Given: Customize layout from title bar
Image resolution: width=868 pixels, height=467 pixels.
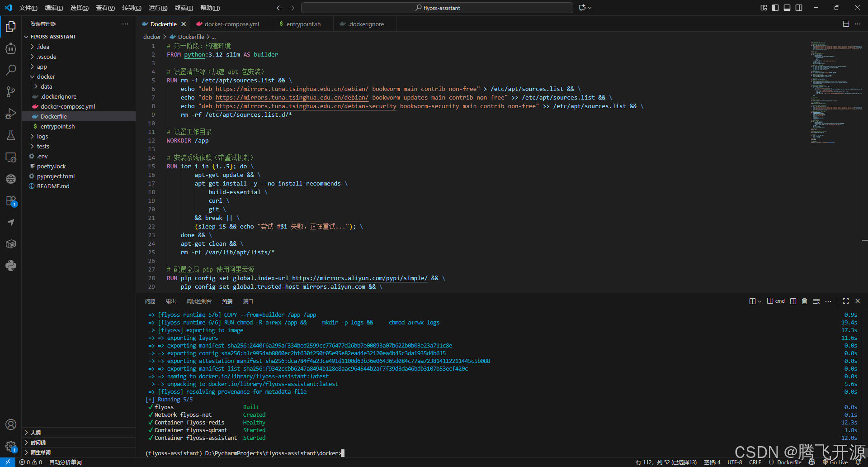Looking at the screenshot, I should pyautogui.click(x=764, y=8).
